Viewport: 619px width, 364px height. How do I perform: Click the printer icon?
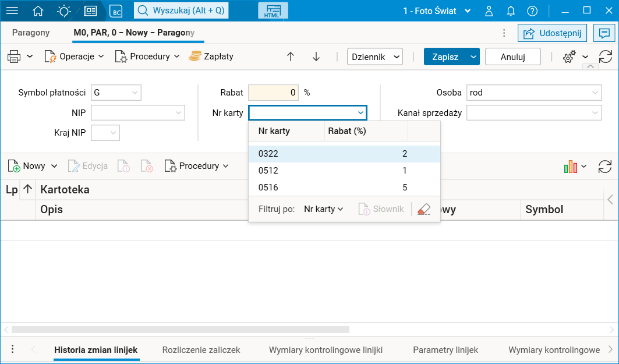point(14,57)
